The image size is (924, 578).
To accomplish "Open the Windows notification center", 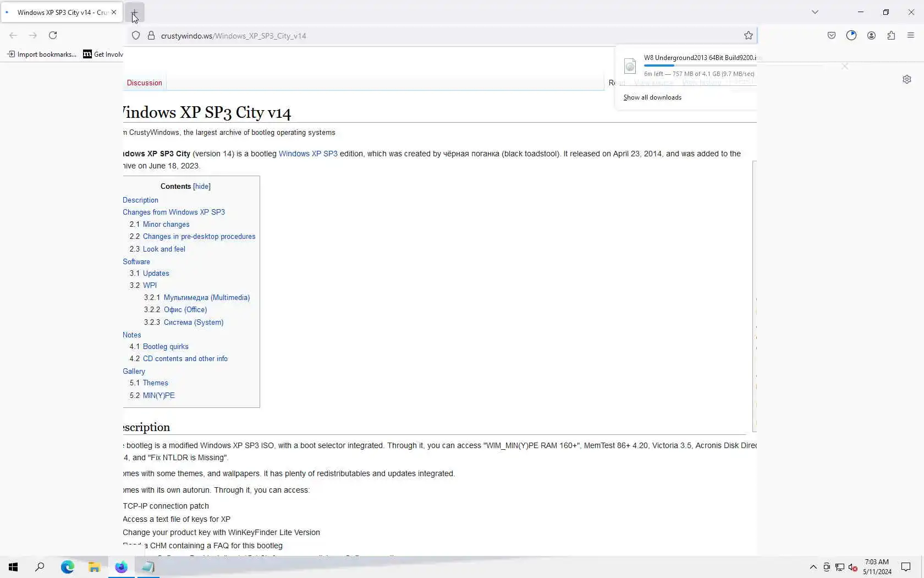I will (906, 567).
